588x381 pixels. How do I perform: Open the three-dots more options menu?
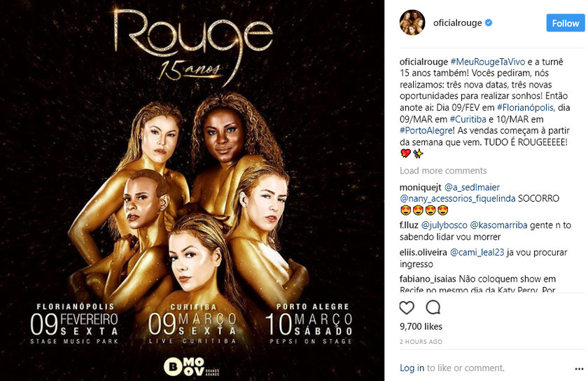click(x=579, y=369)
